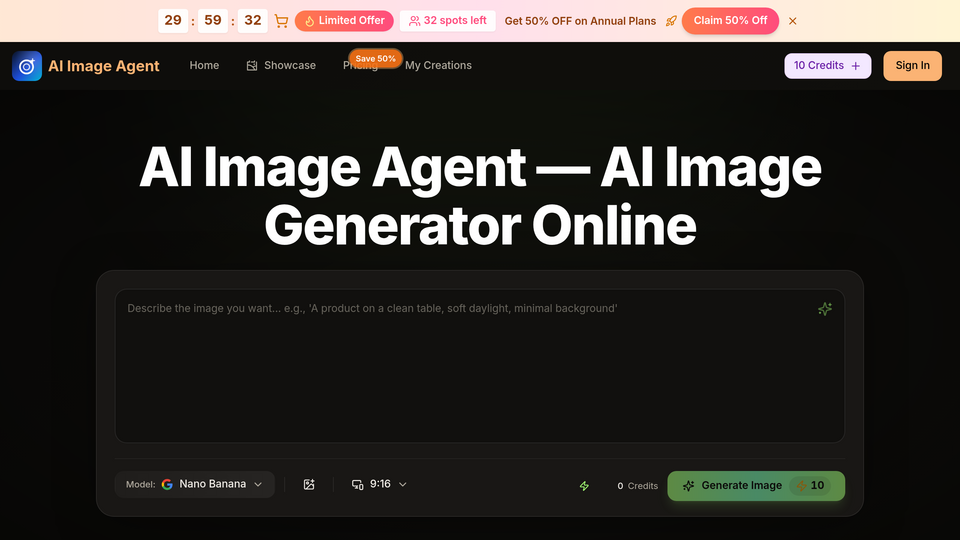Viewport: 960px width, 540px height.
Task: Click the Get 50% OFF on Annual Plans text
Action: (580, 21)
